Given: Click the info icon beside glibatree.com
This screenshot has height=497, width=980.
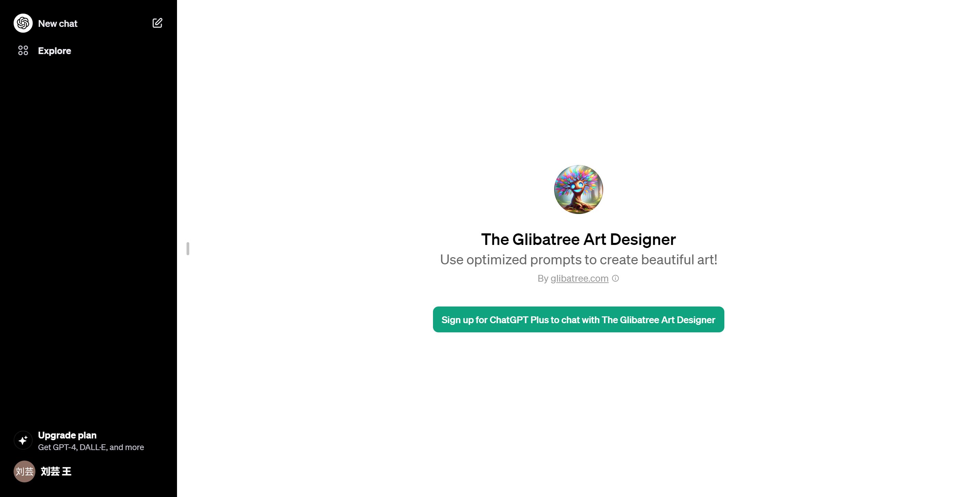Looking at the screenshot, I should pyautogui.click(x=615, y=278).
